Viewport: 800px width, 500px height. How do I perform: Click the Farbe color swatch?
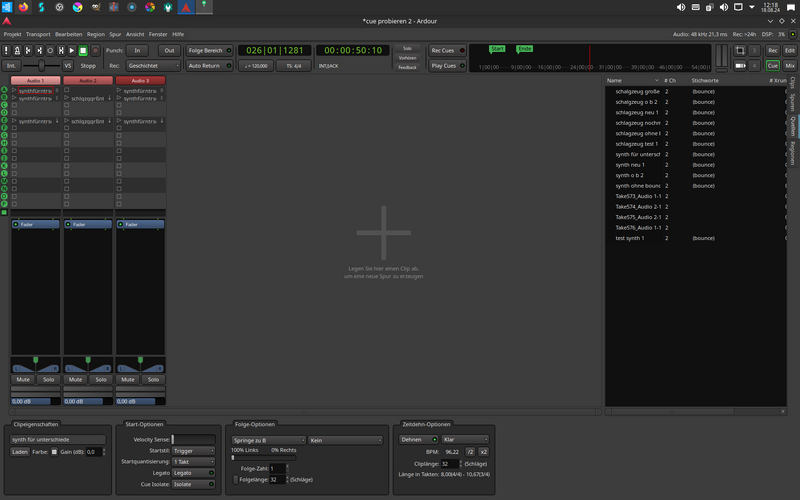(x=54, y=452)
